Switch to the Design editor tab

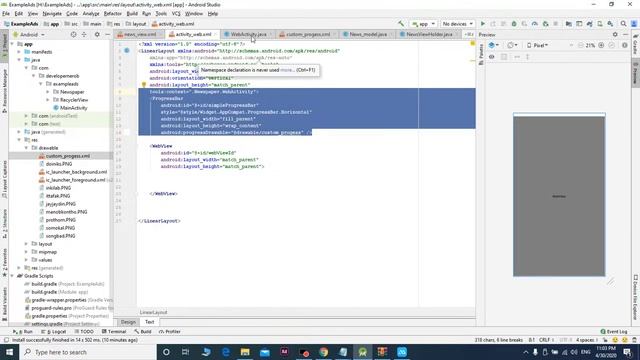[128, 322]
